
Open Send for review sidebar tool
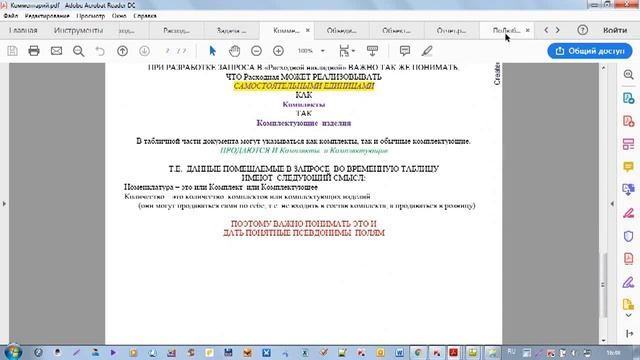point(629,190)
